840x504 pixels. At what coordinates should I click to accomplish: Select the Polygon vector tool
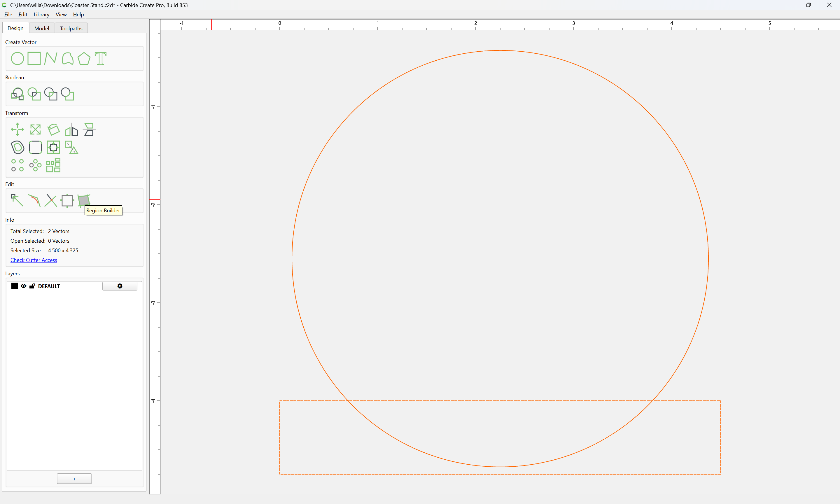pos(84,58)
